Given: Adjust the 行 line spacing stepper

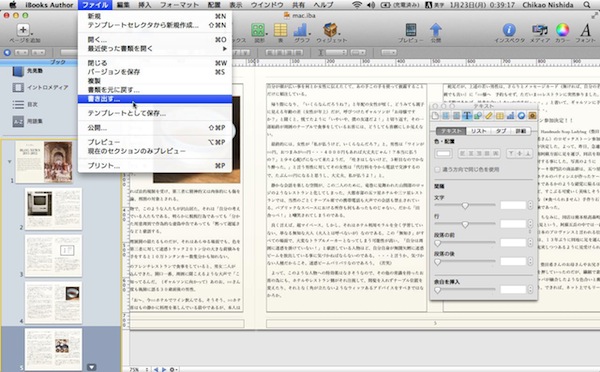Looking at the screenshot, I should [x=530, y=224].
